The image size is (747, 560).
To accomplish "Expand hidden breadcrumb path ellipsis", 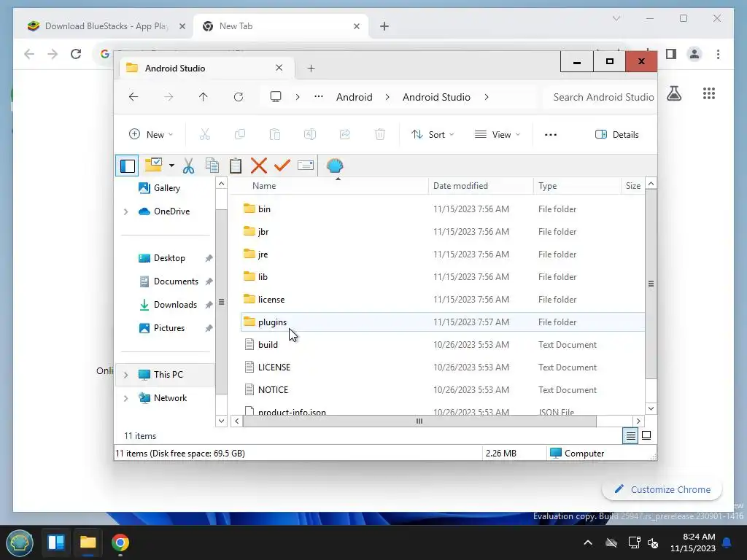I will click(x=319, y=97).
